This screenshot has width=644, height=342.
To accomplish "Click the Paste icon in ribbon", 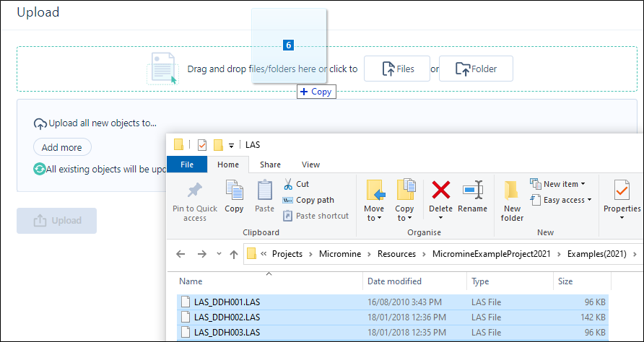I will pyautogui.click(x=265, y=191).
